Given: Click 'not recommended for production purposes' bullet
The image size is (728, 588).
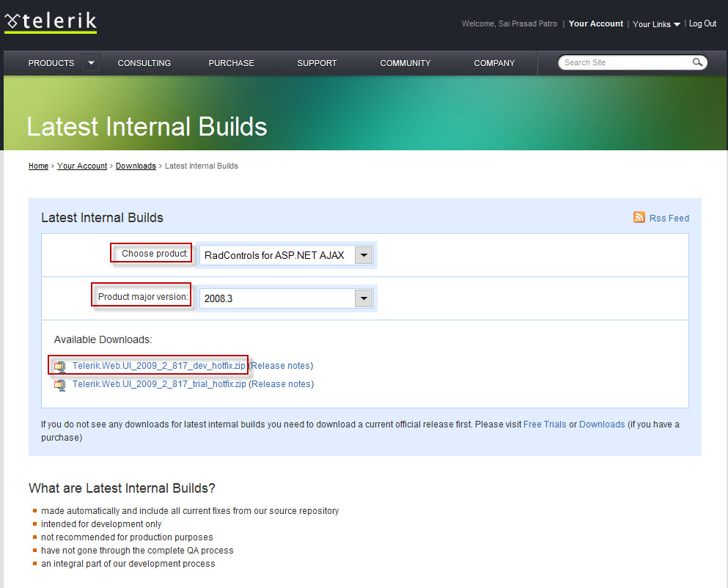Looking at the screenshot, I should (127, 537).
